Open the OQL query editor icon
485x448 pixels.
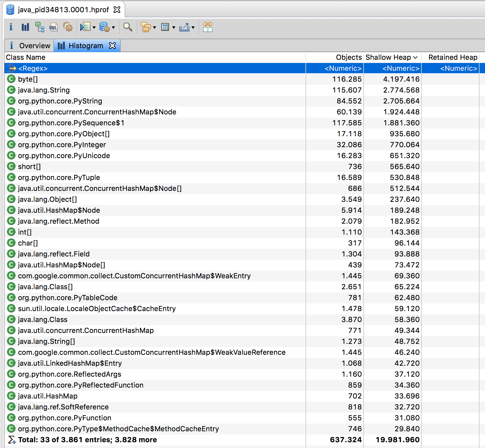53,27
